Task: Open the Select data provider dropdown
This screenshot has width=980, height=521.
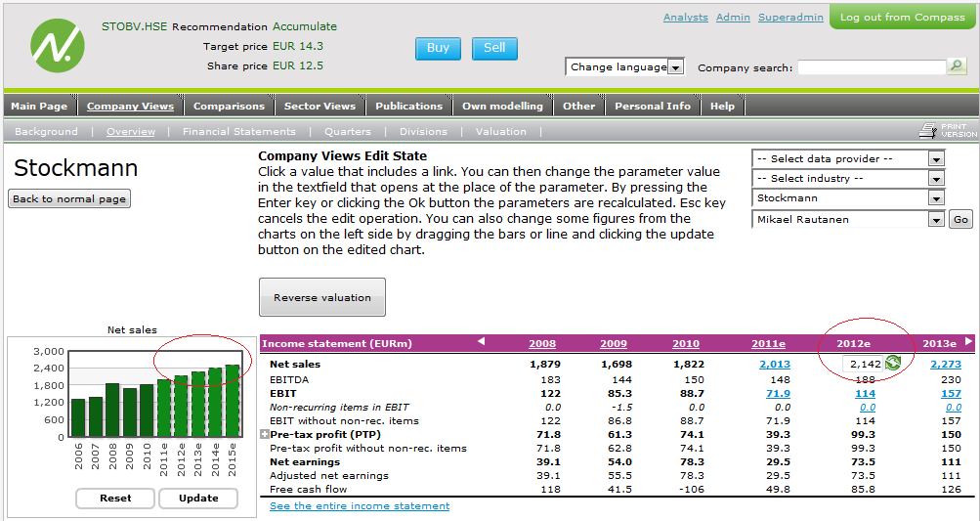Action: pos(847,159)
